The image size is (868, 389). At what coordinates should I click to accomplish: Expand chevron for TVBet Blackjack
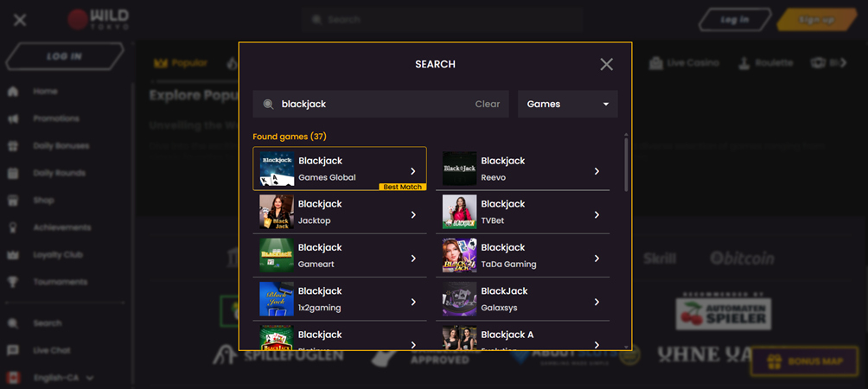[597, 214]
